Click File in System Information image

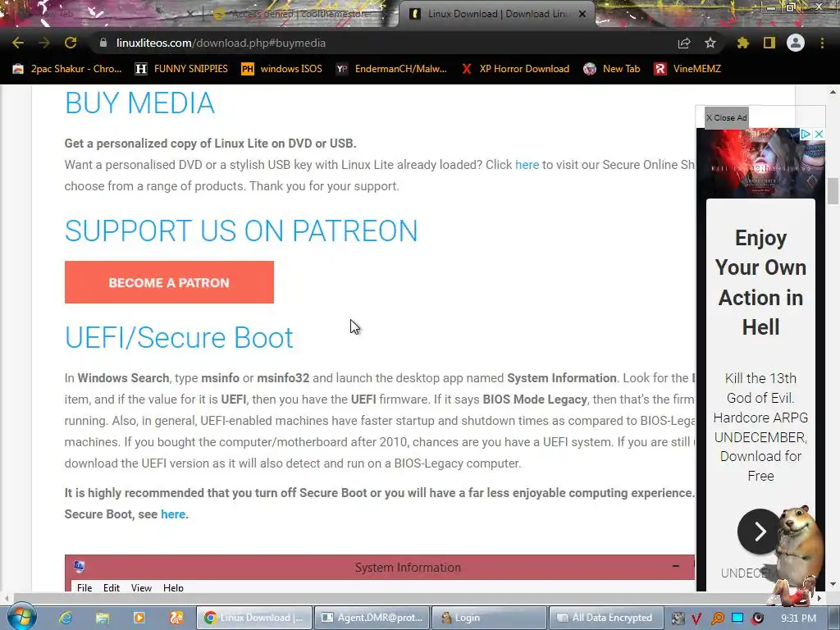84,587
